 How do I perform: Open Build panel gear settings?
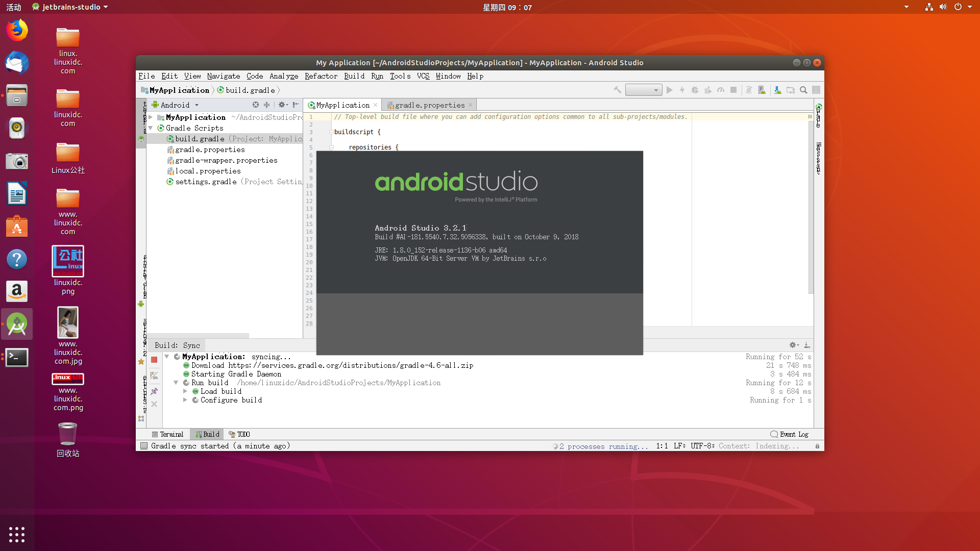point(794,345)
